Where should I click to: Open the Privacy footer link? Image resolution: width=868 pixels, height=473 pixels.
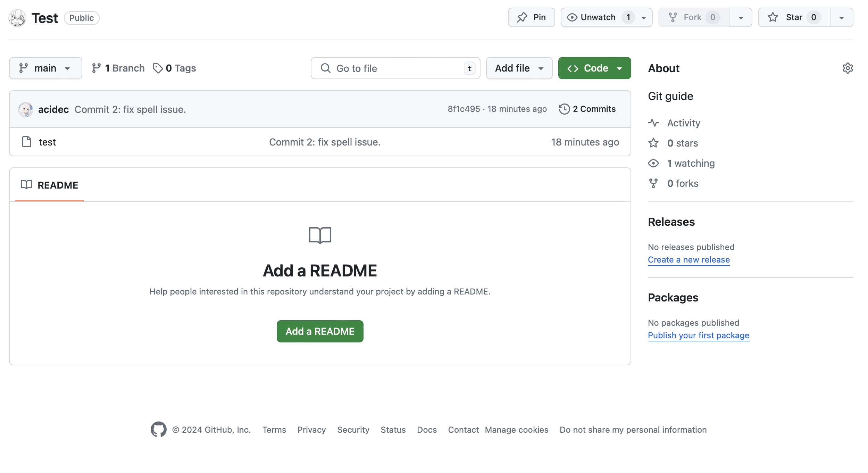(311, 430)
